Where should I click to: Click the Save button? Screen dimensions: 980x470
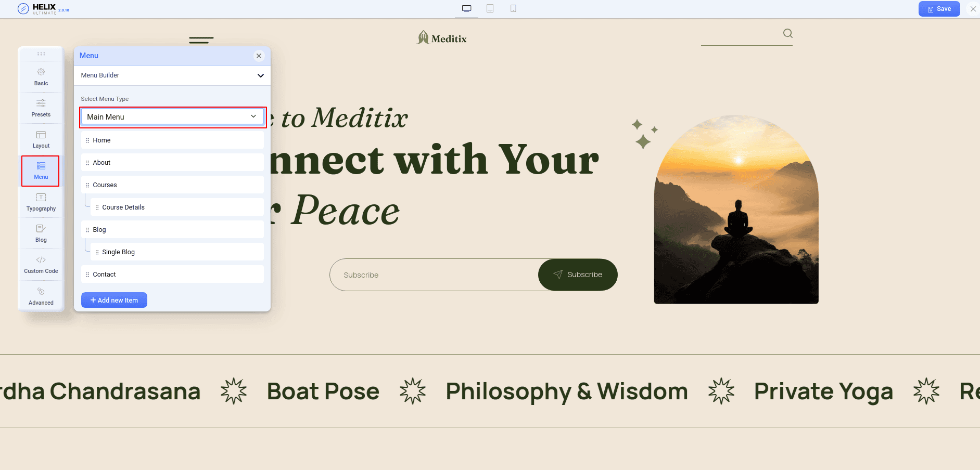click(x=939, y=9)
